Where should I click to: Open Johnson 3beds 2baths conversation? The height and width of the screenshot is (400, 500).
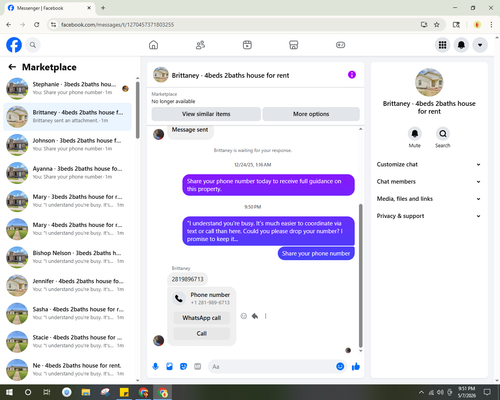click(x=67, y=145)
